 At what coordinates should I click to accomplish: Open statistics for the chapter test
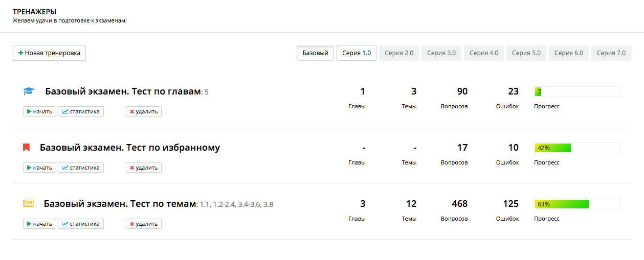[81, 111]
